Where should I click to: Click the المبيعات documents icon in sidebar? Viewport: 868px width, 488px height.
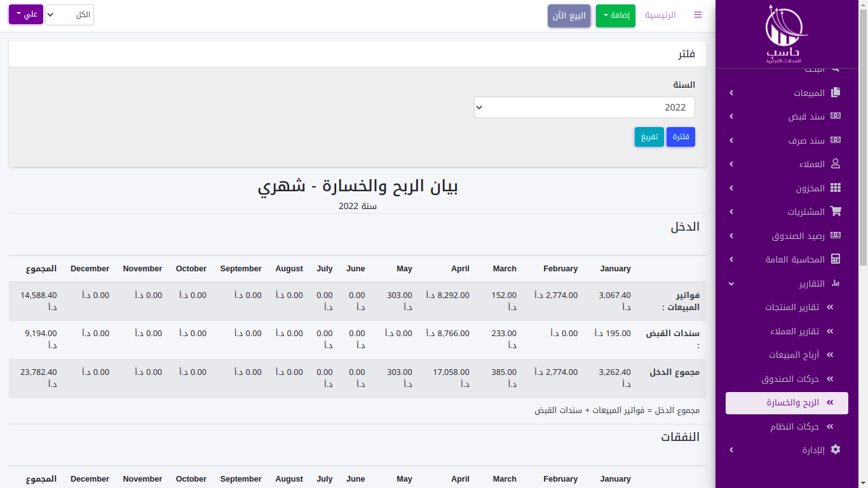pos(836,93)
